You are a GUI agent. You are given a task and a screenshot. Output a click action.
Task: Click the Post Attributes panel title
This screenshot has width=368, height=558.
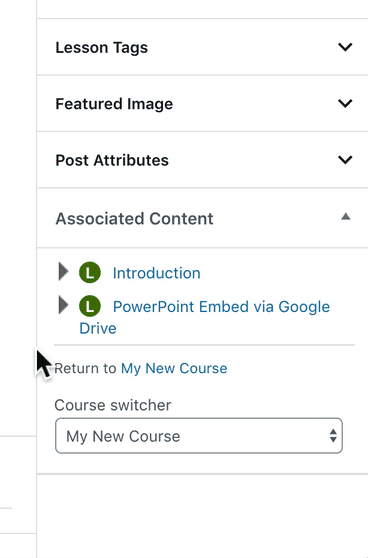tap(112, 160)
